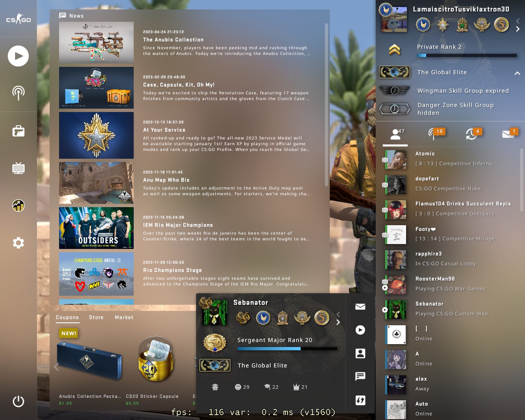Switch to the Market tab
This screenshot has width=525, height=420.
[x=124, y=317]
